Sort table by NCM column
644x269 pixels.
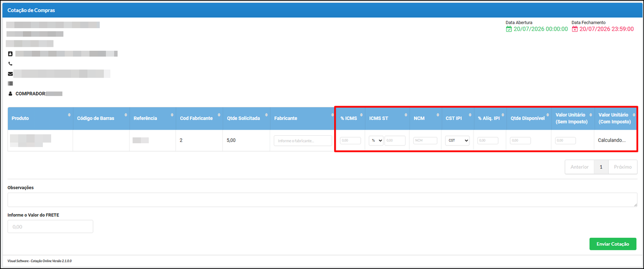point(425,118)
